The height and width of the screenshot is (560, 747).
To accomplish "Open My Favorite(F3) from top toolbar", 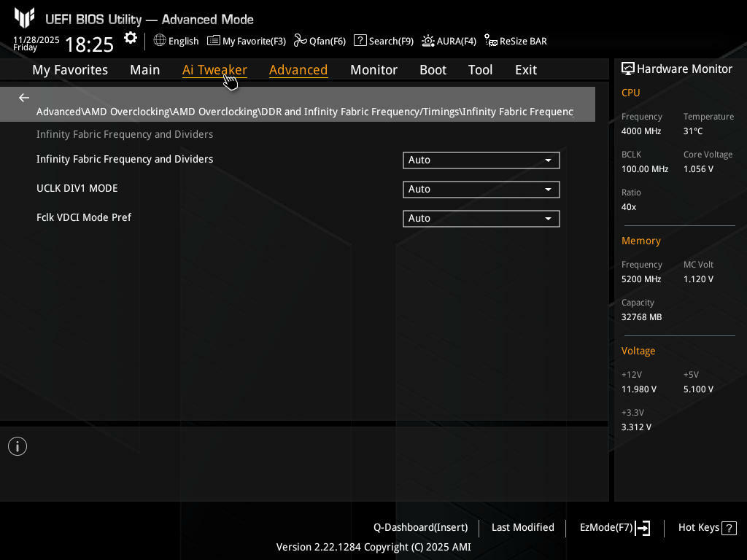I will [247, 41].
